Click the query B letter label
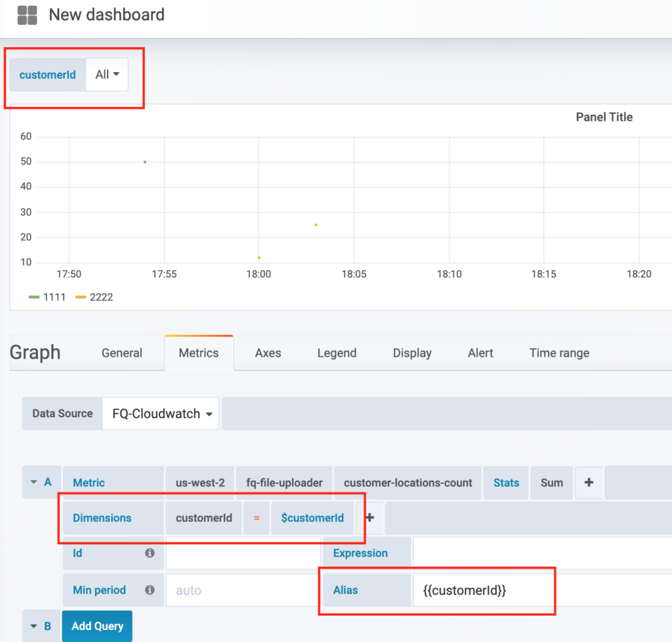 (47, 626)
